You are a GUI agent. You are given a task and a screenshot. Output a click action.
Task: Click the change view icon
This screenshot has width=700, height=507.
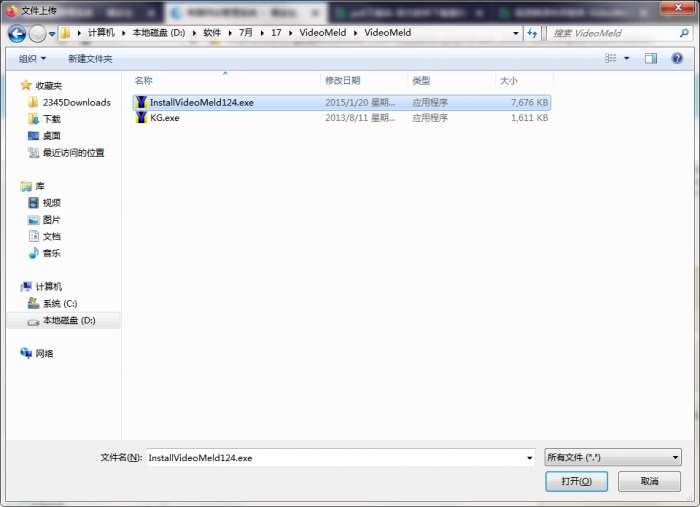(x=610, y=58)
